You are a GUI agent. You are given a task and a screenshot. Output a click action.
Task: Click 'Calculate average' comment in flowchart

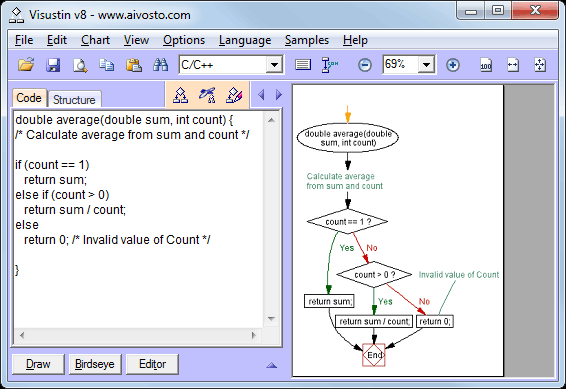pyautogui.click(x=344, y=181)
